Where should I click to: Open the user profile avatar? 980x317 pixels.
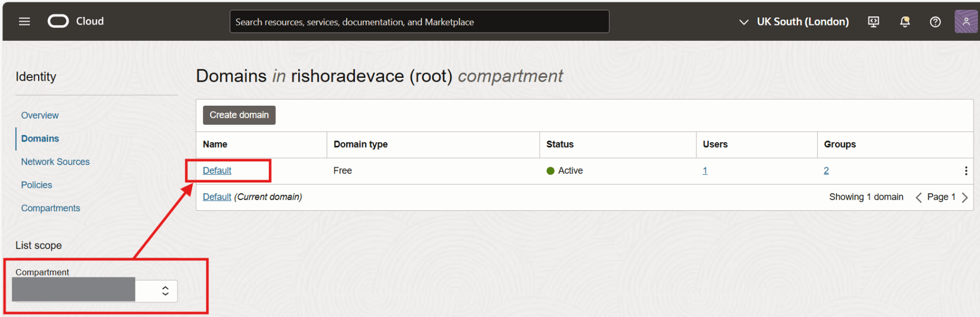[x=966, y=22]
